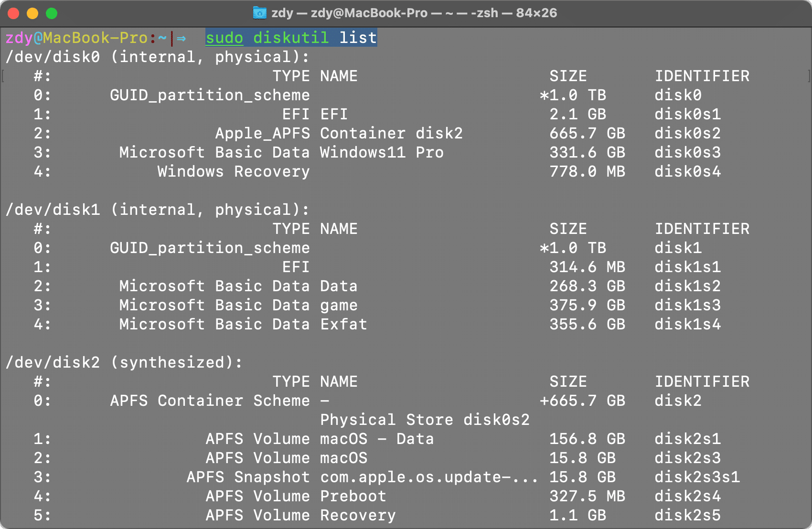The width and height of the screenshot is (812, 529).
Task: Click the size '268.3 GB'
Action: pos(588,286)
